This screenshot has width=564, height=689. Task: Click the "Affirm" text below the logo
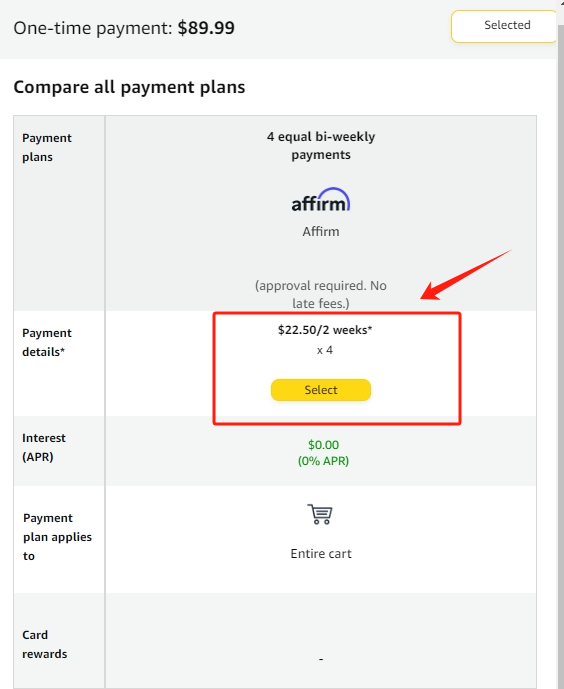click(321, 232)
